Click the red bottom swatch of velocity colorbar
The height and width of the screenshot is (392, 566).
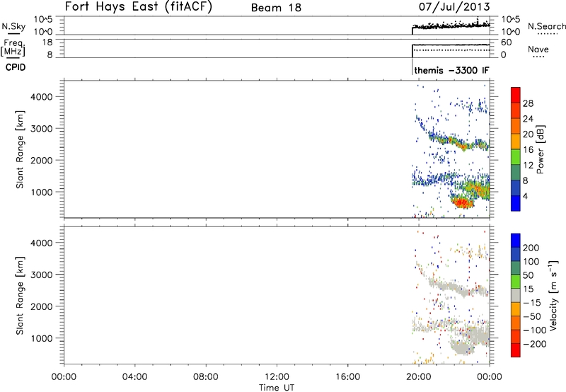click(516, 350)
